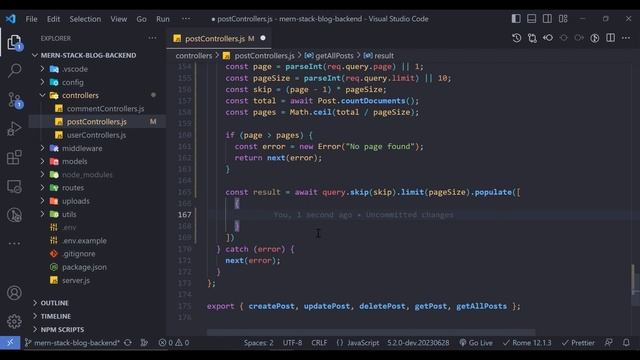Screen dimensions: 640x360
Task: Open Explorer views and more actions
Action: (152, 38)
